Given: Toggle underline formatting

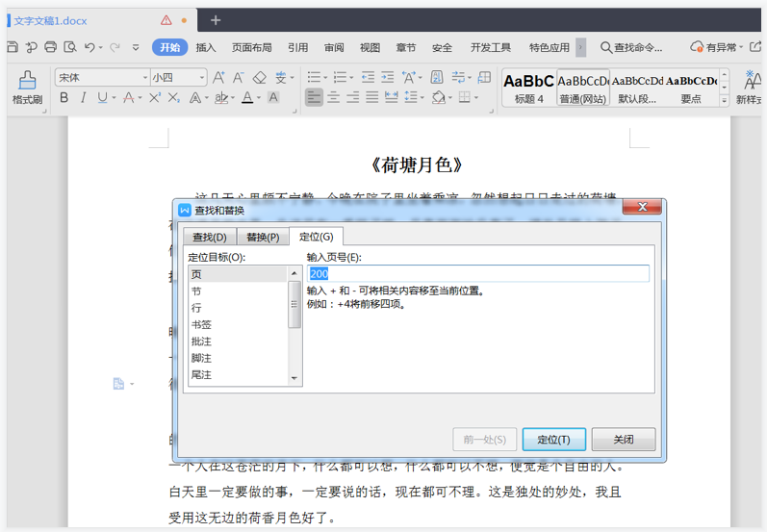Looking at the screenshot, I should coord(102,98).
